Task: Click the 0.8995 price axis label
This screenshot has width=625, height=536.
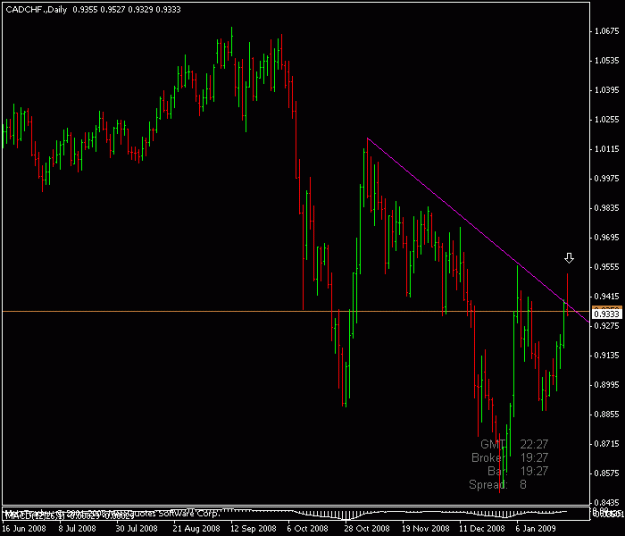Action: click(607, 385)
